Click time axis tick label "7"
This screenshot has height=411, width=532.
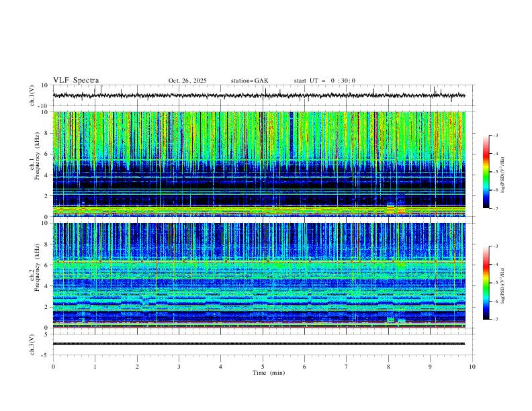tap(347, 367)
